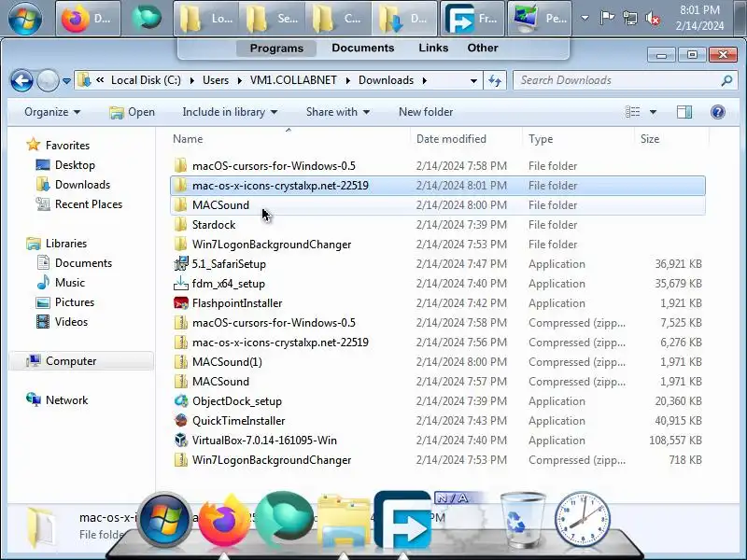Click the muted volume tray icon

tap(653, 19)
